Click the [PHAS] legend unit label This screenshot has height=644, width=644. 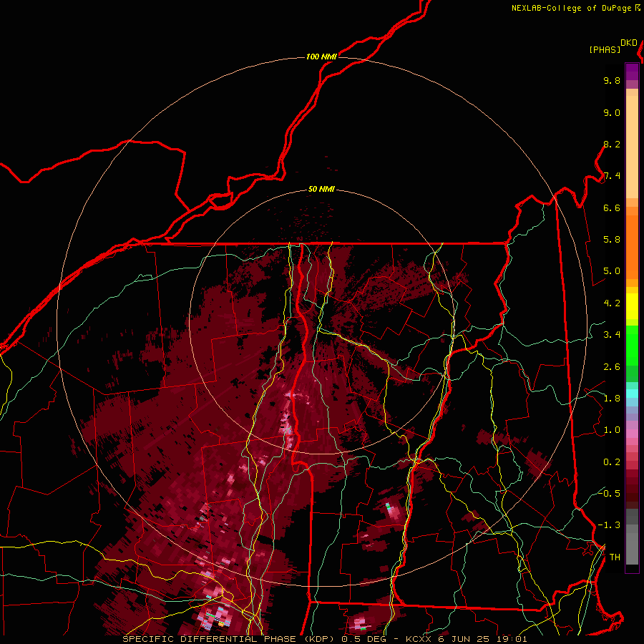605,49
